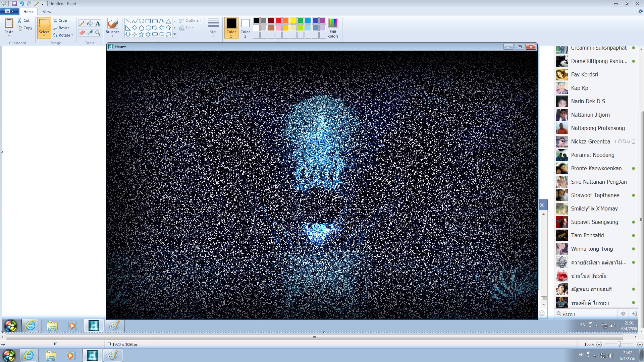
Task: Activate the Text tool
Action: click(x=98, y=23)
